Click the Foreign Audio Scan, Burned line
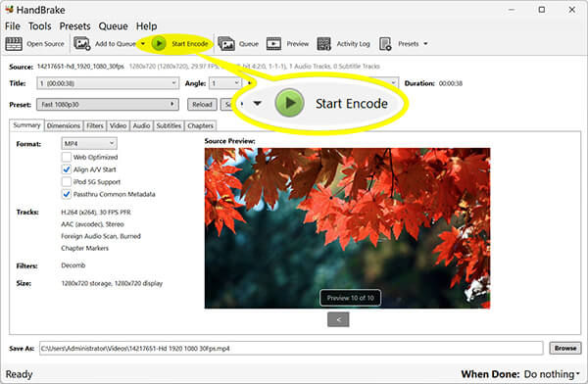The height and width of the screenshot is (384, 588). 101,236
